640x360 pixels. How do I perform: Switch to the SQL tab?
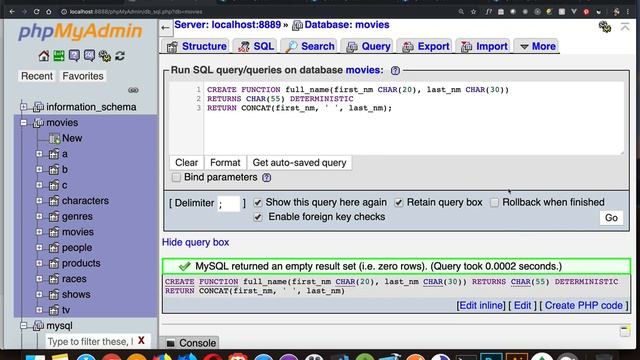point(256,46)
